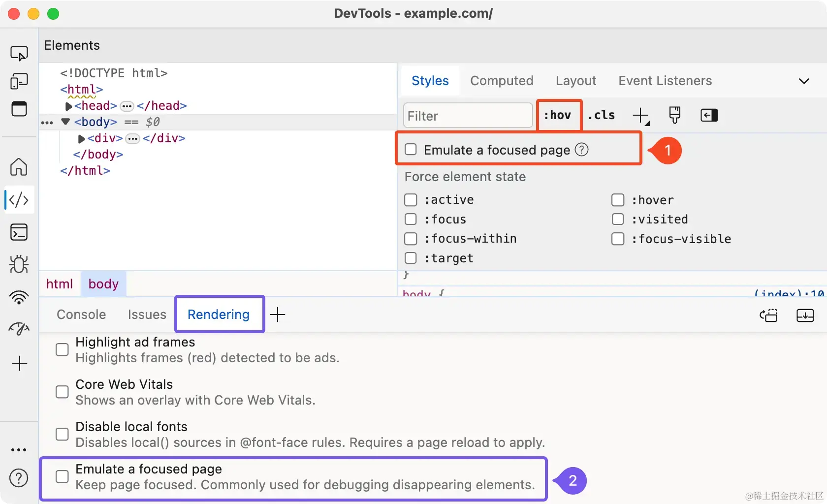The width and height of the screenshot is (827, 504).
Task: Select html in the breadcrumb bar
Action: 60,284
